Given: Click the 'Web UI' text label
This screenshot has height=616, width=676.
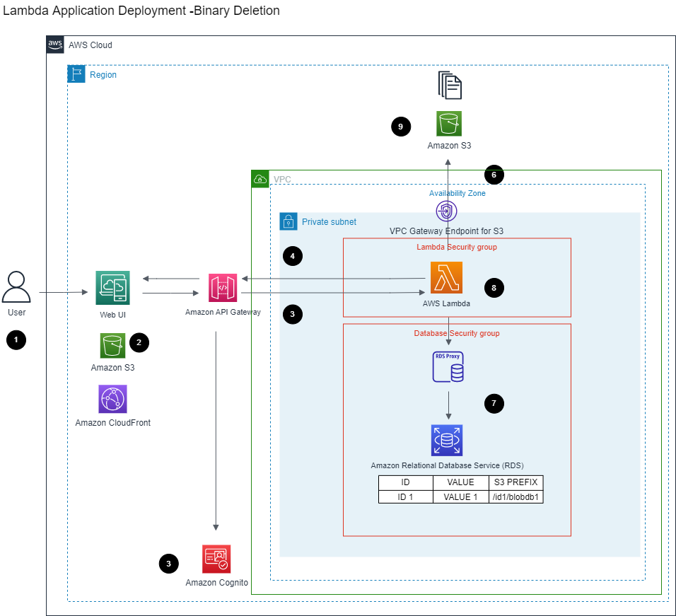Looking at the screenshot, I should click(113, 315).
